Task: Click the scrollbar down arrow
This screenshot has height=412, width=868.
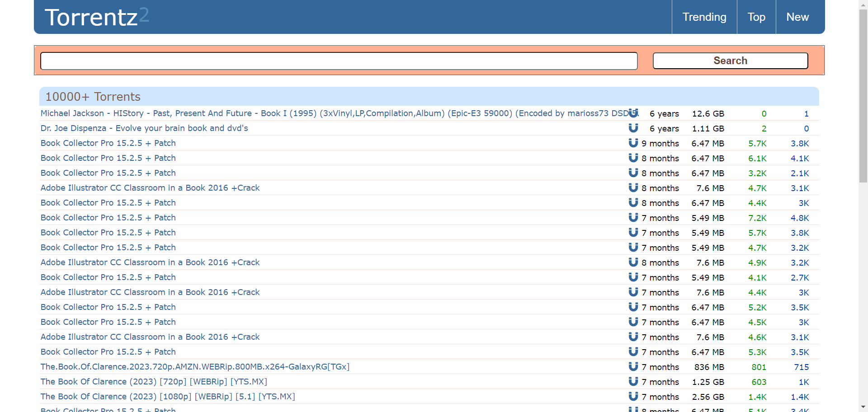Action: [863, 407]
